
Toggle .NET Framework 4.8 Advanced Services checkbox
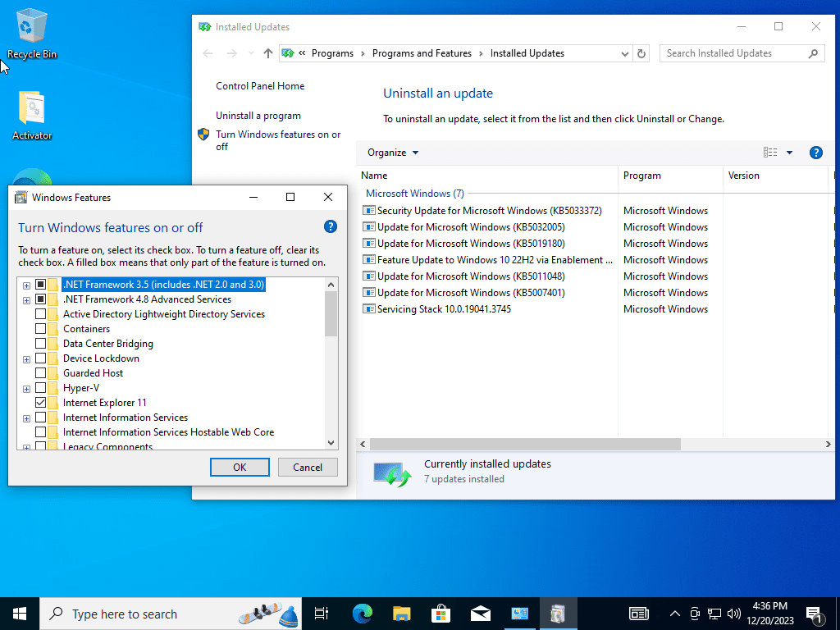click(41, 299)
